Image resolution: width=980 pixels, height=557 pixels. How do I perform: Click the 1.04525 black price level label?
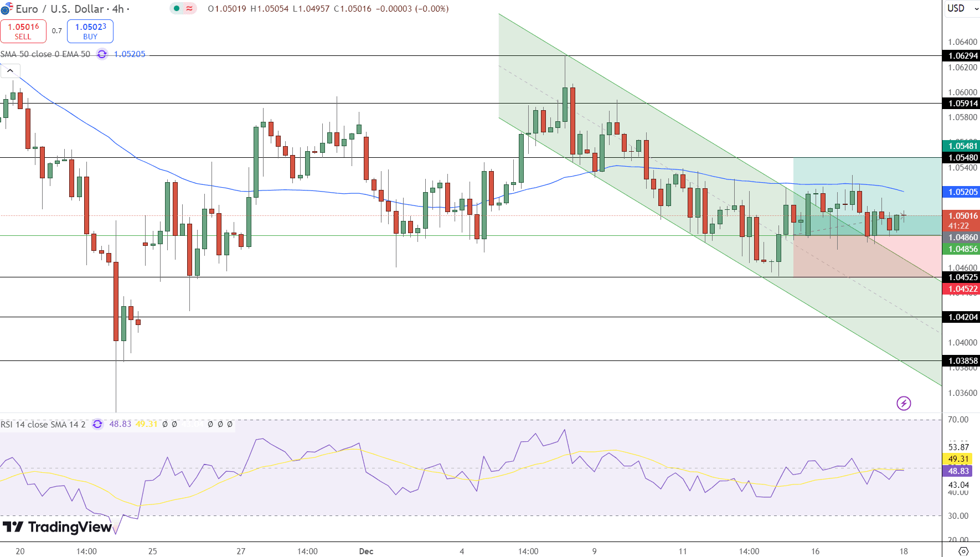[x=961, y=277]
